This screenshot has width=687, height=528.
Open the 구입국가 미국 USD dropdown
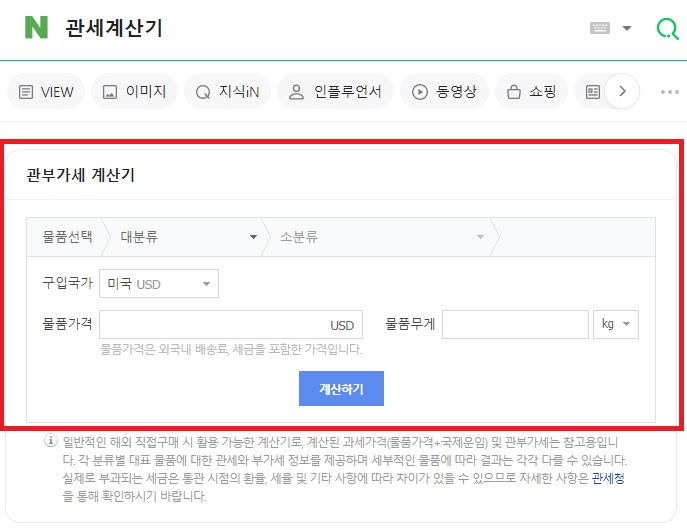(159, 283)
